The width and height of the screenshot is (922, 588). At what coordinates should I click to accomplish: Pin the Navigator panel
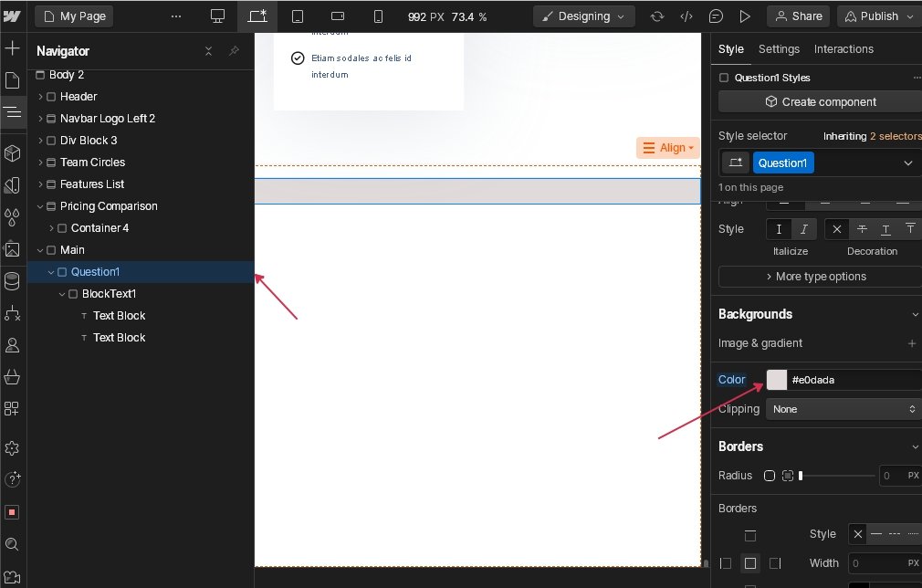pos(234,51)
